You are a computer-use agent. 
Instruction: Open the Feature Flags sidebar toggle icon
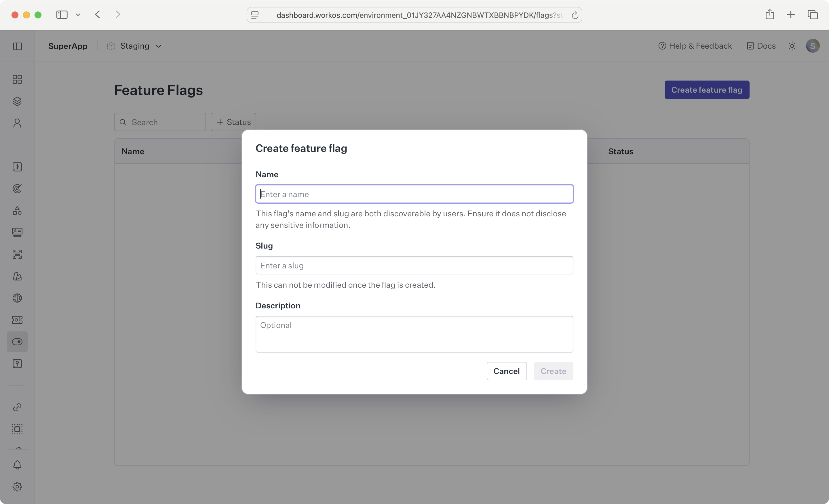[17, 341]
